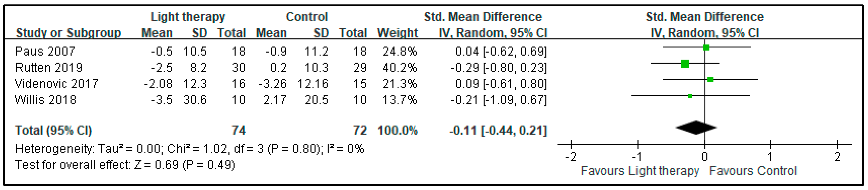Click the Favours Control axis label
Screen dimensions: 868x190
click(753, 171)
